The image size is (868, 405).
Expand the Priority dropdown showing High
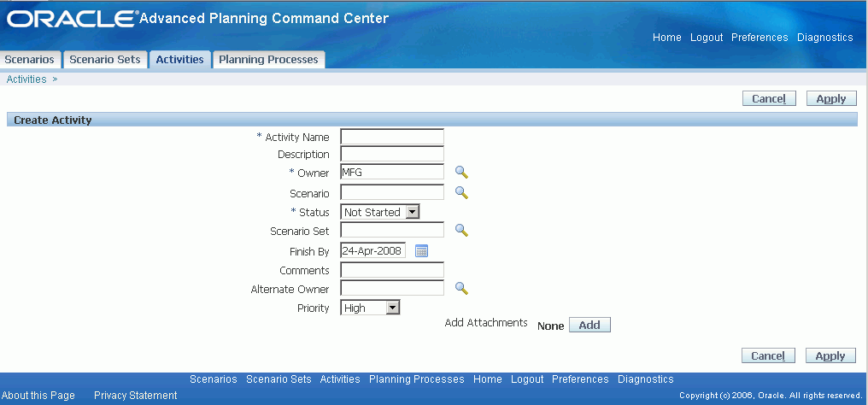(x=370, y=308)
